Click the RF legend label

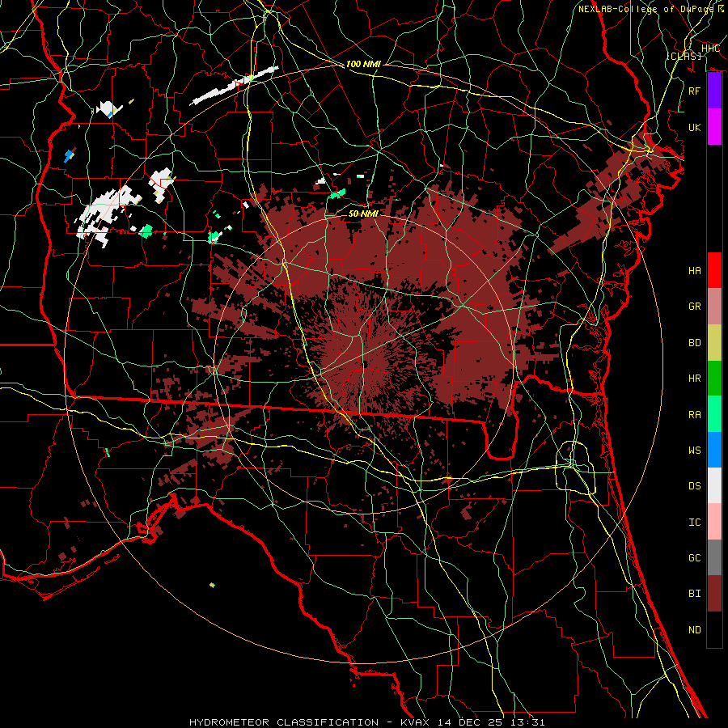click(694, 91)
